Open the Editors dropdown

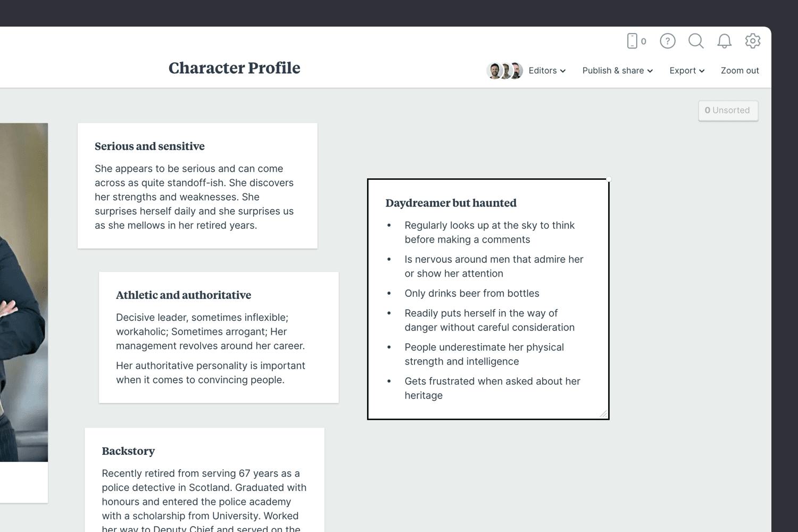(x=546, y=70)
